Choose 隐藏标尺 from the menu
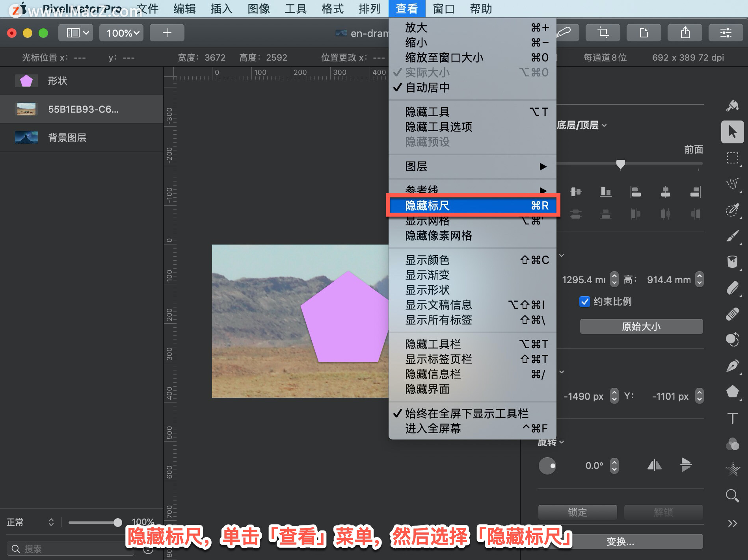This screenshot has height=560, width=748. [473, 206]
